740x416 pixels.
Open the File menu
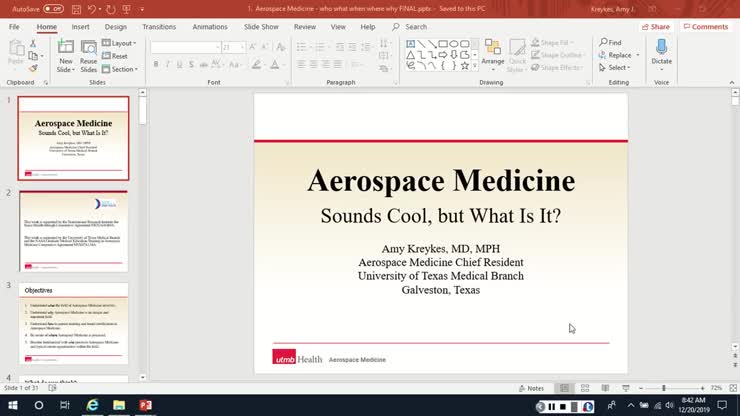[14, 27]
